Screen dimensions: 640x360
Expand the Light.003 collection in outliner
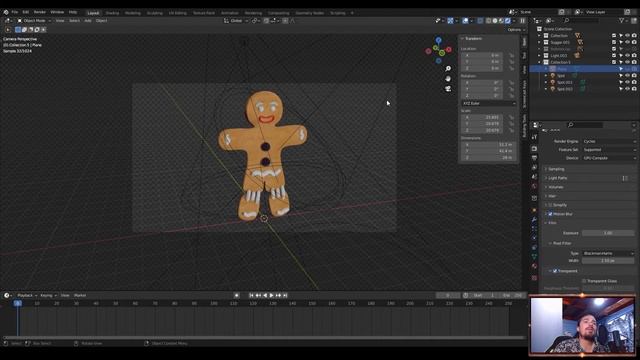[x=539, y=56]
